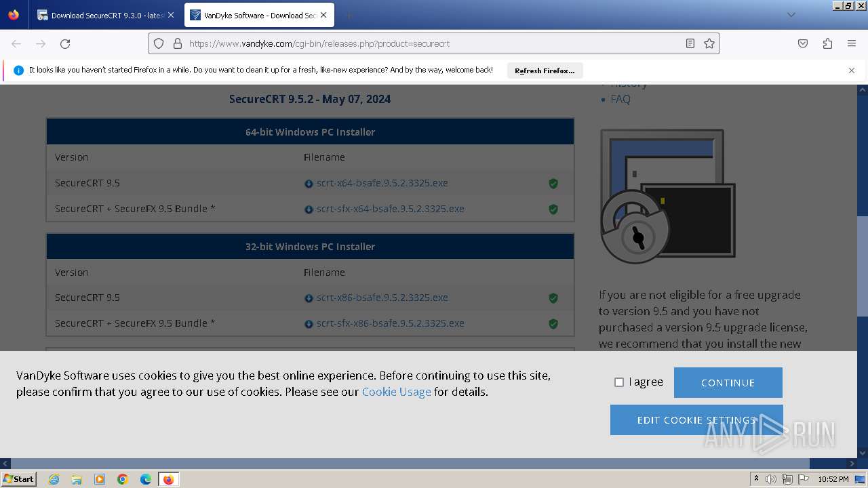Launch Google Chrome from the taskbar
The width and height of the screenshot is (868, 488).
[123, 479]
